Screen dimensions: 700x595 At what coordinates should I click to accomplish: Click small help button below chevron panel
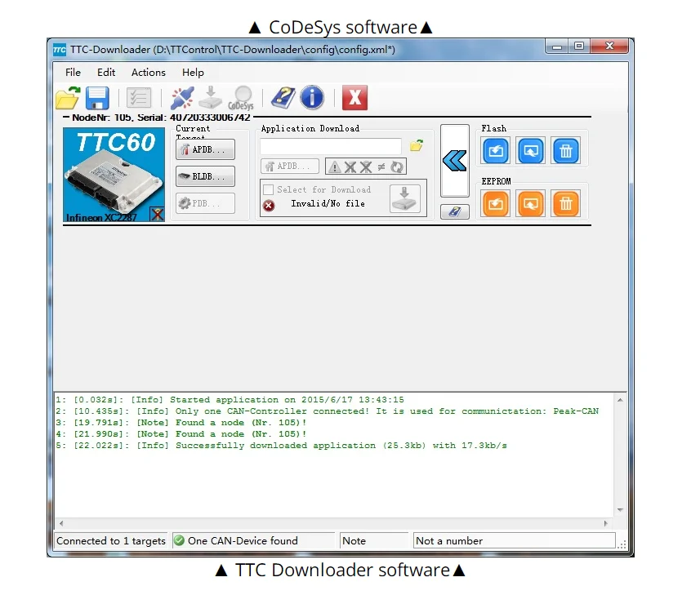click(x=455, y=211)
